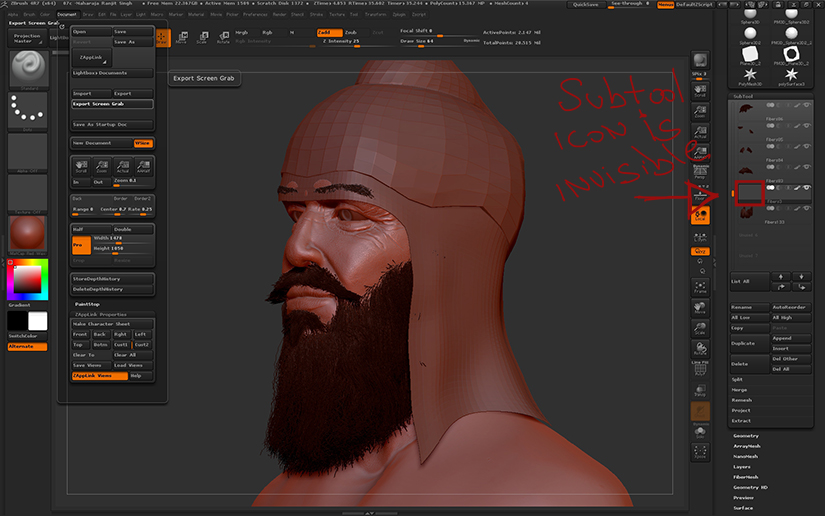Expand the Geometry subpalette
Viewport: 825px width, 516px height.
tap(746, 436)
